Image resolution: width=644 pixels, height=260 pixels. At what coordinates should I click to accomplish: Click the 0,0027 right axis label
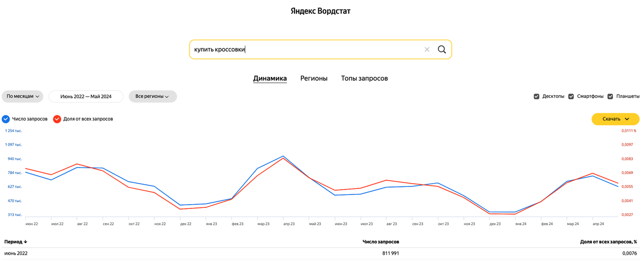pyautogui.click(x=627, y=215)
